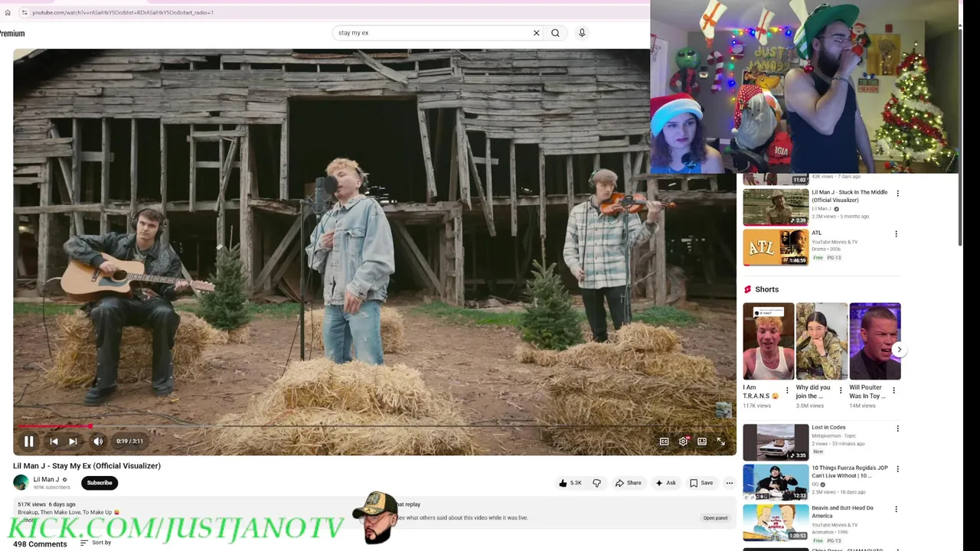Subscribe to Lil Man J
This screenshot has width=980, height=551.
tap(100, 483)
